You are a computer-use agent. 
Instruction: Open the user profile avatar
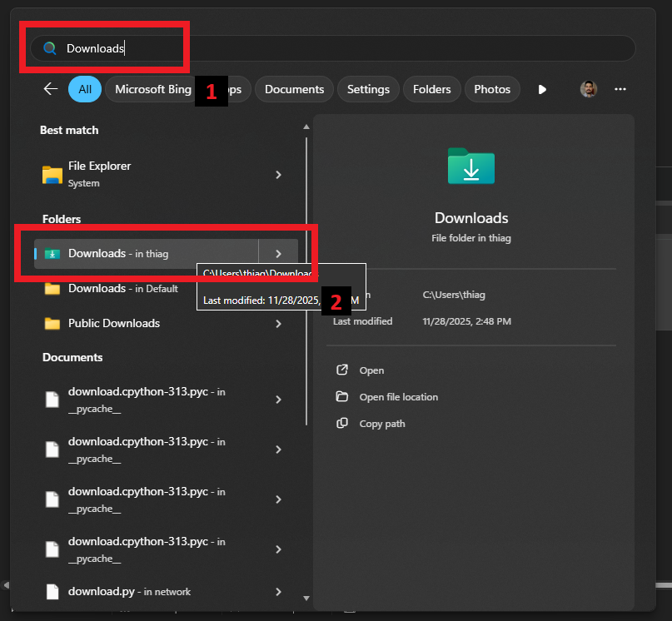pyautogui.click(x=589, y=89)
